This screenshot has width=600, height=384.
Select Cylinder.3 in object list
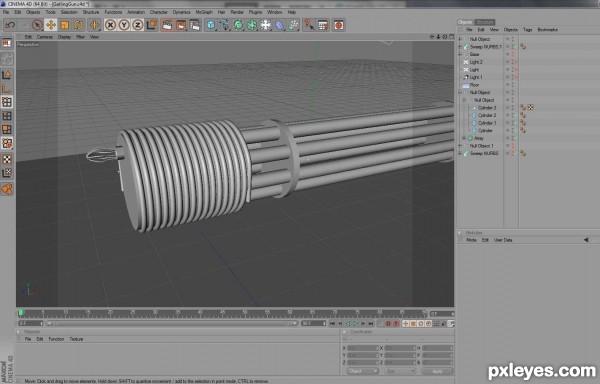click(x=487, y=108)
